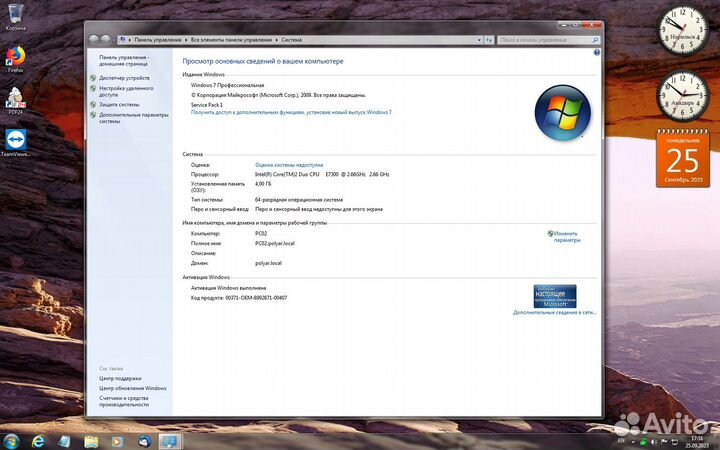720x450 pixels.
Task: Open Центр обновления Windows link
Action: [133, 388]
